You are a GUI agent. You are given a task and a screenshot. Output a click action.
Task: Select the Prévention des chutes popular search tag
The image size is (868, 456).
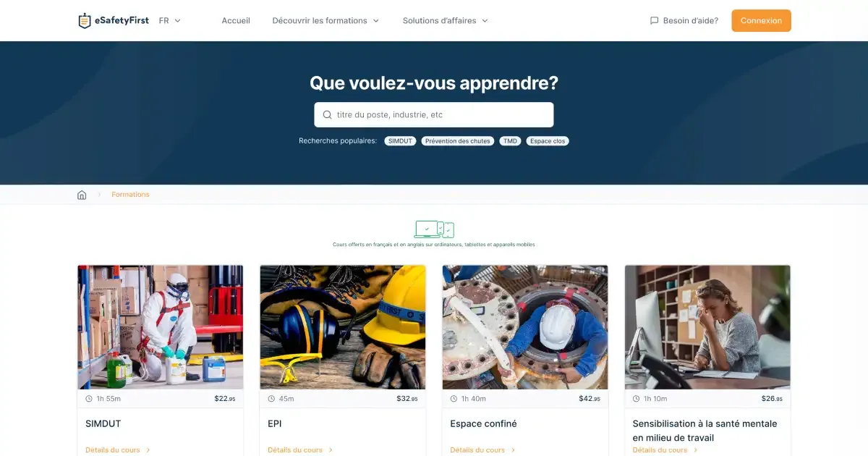pyautogui.click(x=457, y=141)
